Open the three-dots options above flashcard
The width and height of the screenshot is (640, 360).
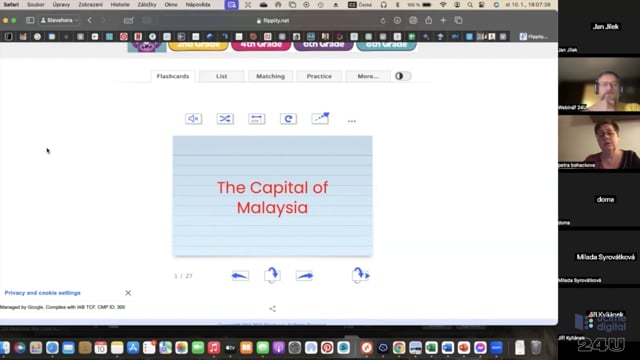tap(351, 121)
